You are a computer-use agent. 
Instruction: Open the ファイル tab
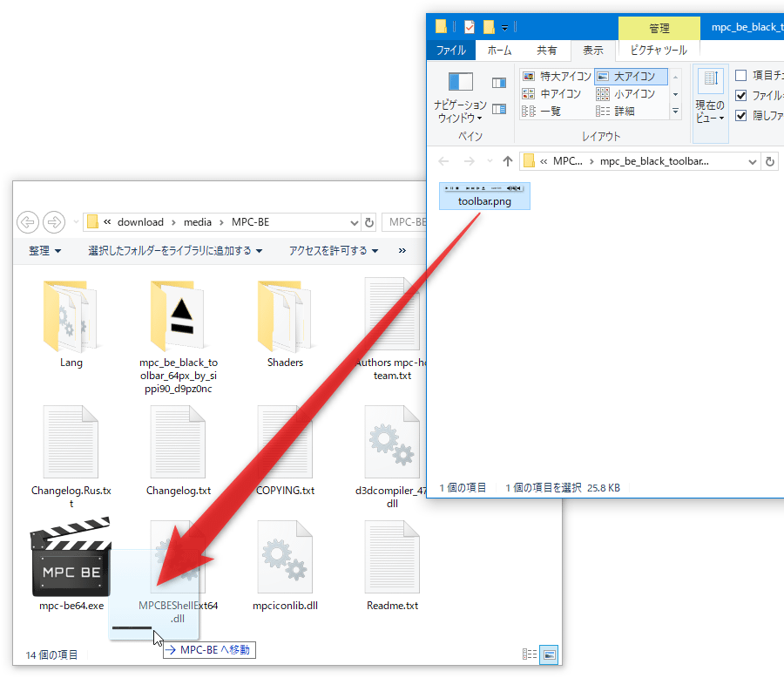pos(451,50)
